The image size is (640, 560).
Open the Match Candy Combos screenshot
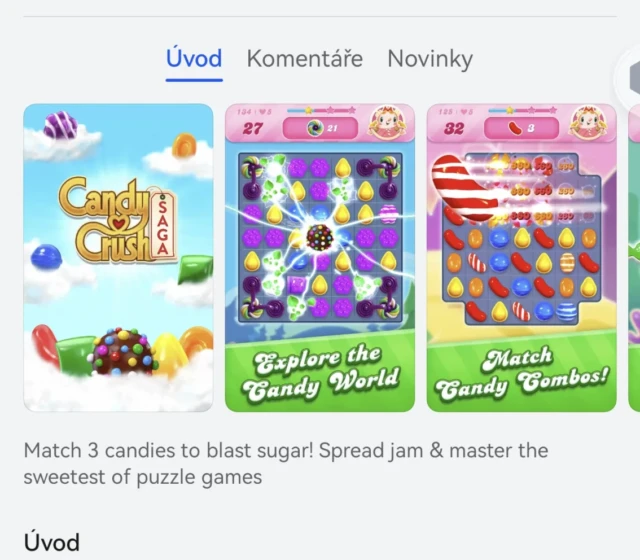click(x=522, y=258)
